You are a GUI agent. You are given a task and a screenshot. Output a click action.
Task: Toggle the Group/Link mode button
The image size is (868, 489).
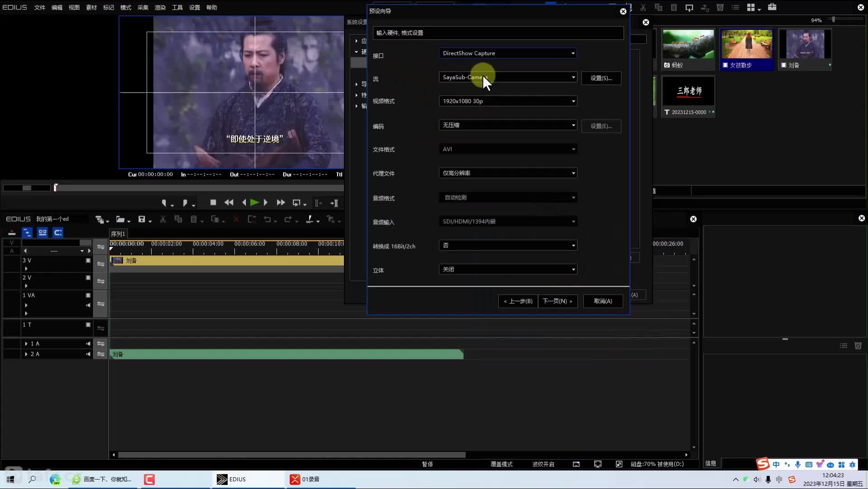coord(43,233)
